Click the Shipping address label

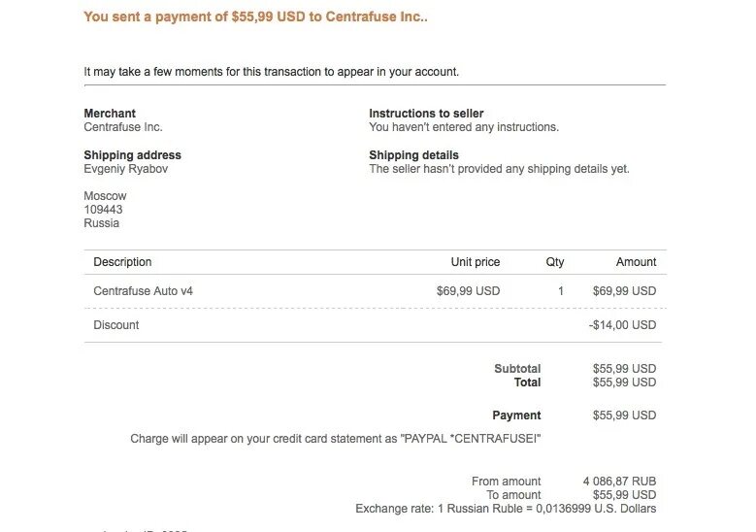point(132,155)
